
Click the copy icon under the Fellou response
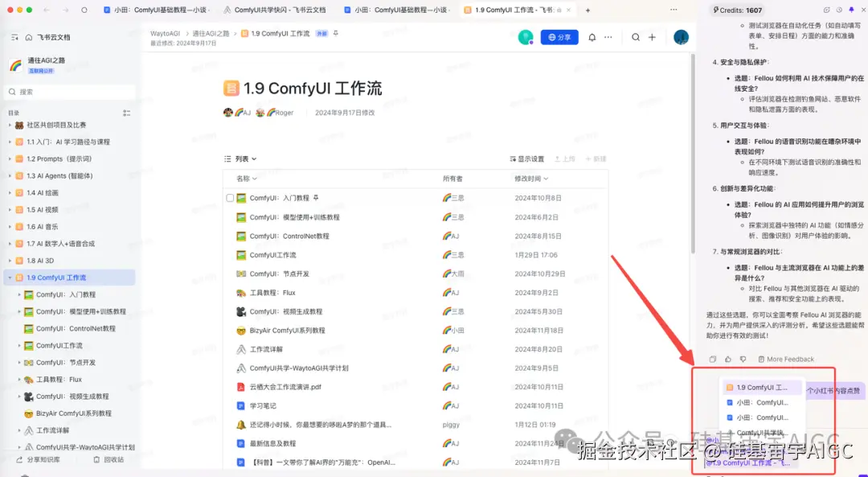click(x=713, y=359)
